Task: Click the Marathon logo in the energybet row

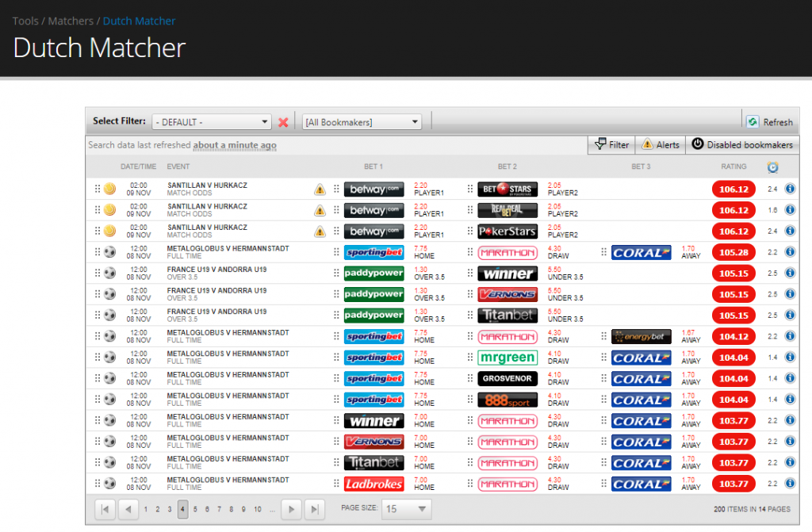Action: (x=507, y=337)
